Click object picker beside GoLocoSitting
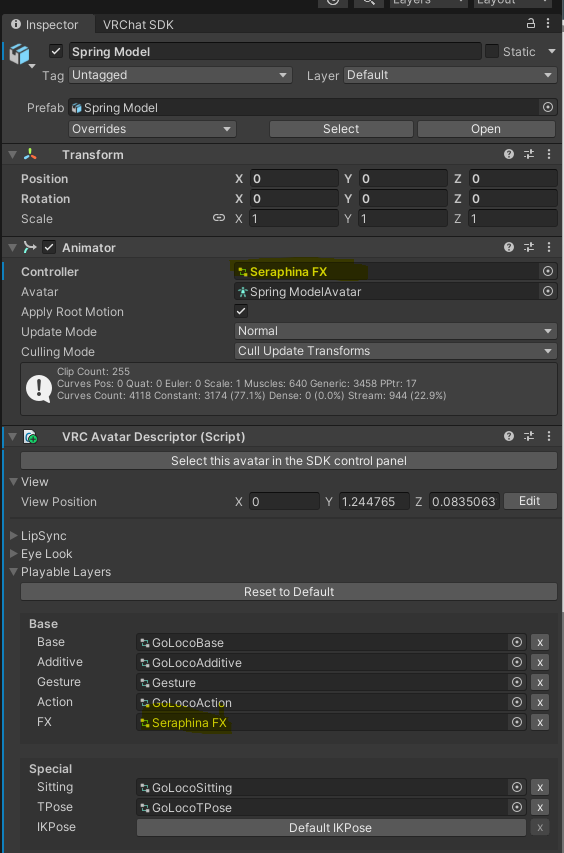564x853 pixels. 517,787
